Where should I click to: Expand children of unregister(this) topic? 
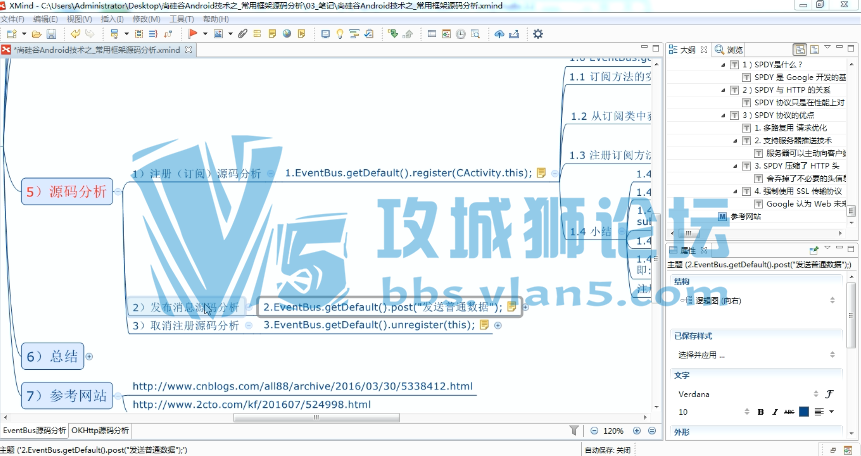pos(498,325)
